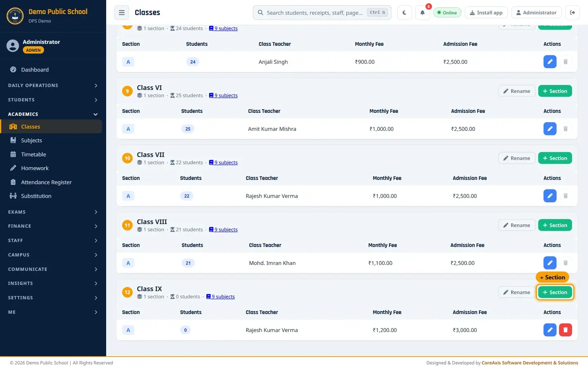Open the notifications bell
The height and width of the screenshot is (368, 588).
(423, 13)
